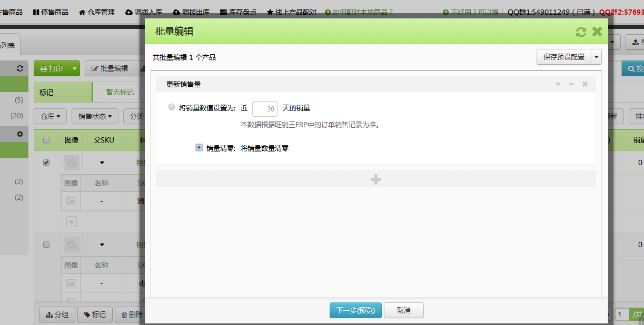This screenshot has width=644, height=325.
Task: Open 线上产品配对 menu item
Action: 292,12
